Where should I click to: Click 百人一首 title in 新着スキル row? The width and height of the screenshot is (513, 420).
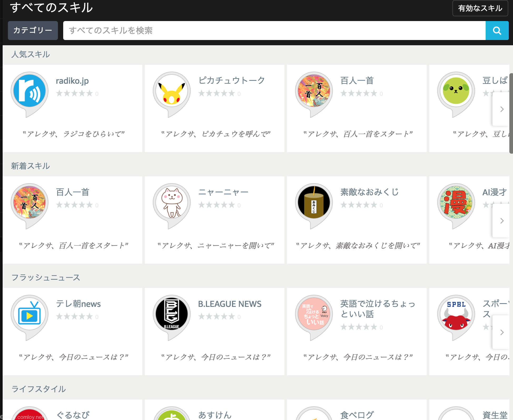click(x=73, y=192)
